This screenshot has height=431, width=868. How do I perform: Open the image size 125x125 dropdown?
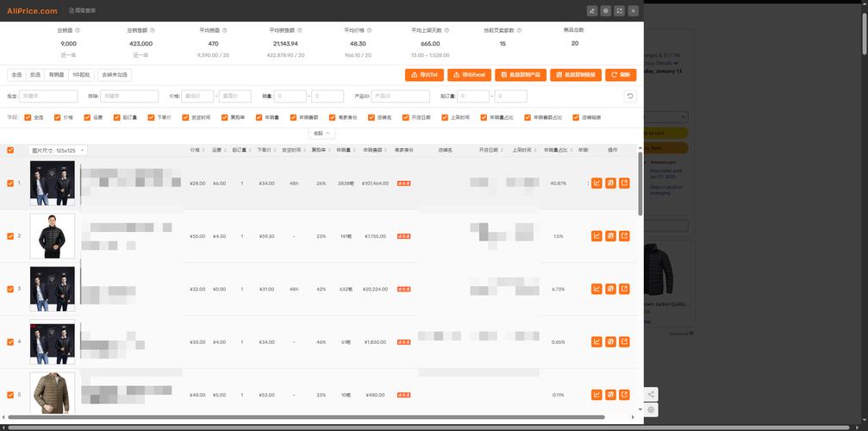click(x=58, y=150)
